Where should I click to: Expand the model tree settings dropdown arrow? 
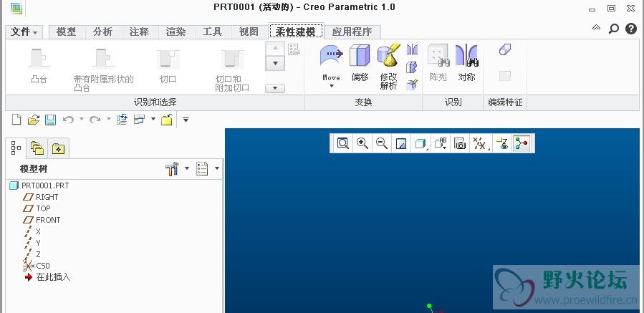pos(187,168)
